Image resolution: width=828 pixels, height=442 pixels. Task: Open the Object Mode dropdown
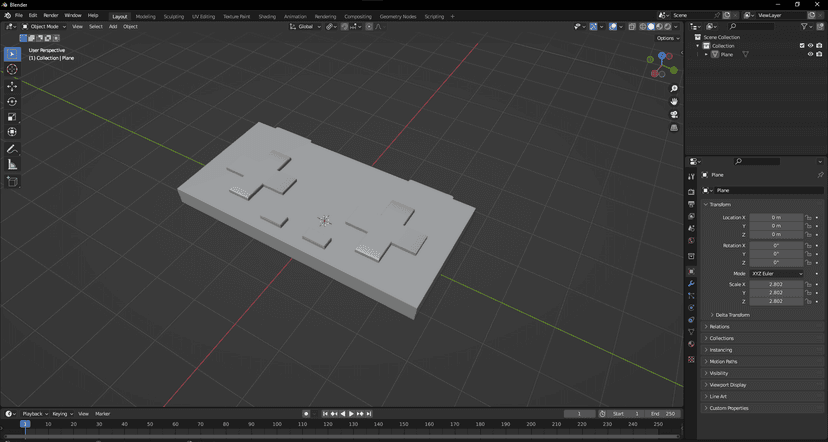tap(44, 26)
